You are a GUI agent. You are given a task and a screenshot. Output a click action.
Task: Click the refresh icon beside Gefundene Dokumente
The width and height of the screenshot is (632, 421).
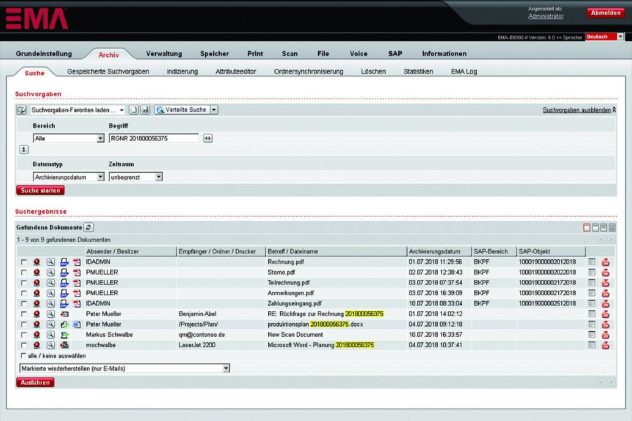[88, 228]
